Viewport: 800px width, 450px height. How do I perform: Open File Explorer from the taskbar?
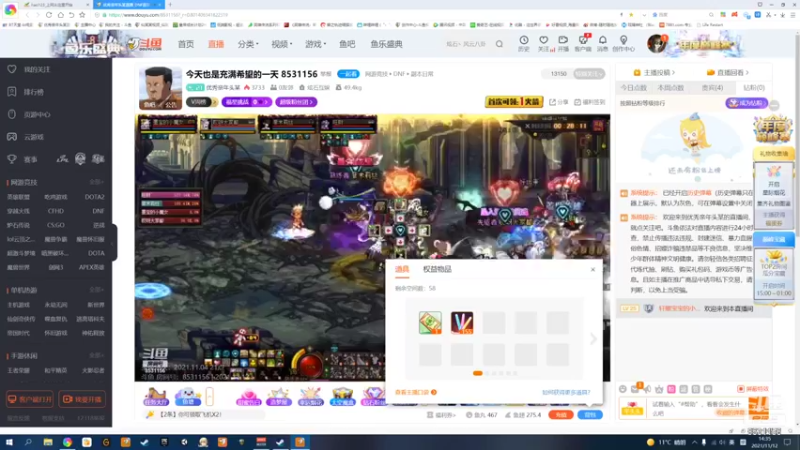coord(47,442)
